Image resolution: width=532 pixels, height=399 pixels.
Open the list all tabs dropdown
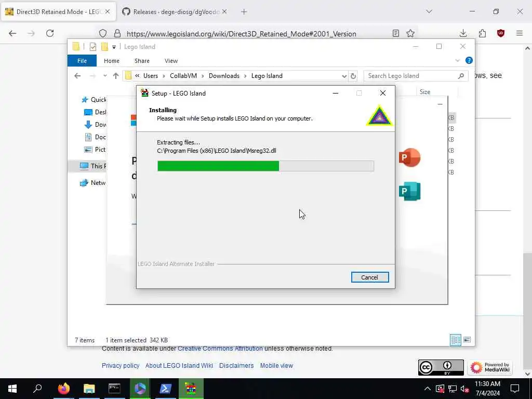pyautogui.click(x=429, y=11)
